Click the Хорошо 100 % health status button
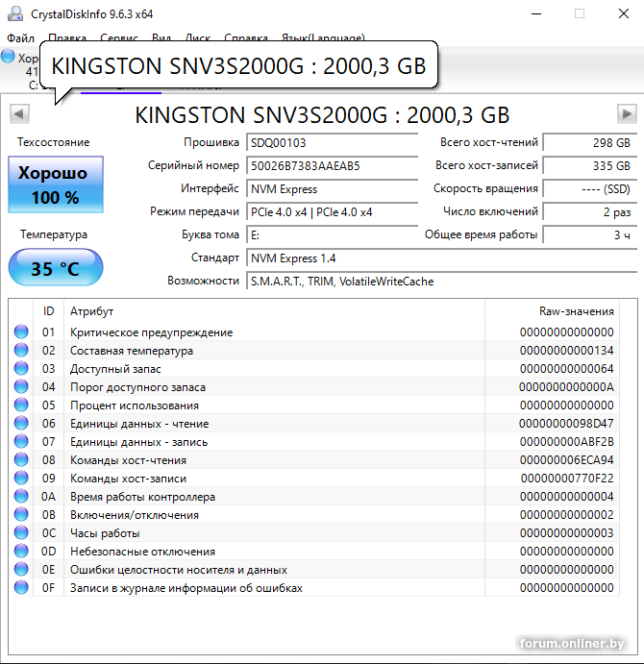644x664 pixels. (x=56, y=184)
